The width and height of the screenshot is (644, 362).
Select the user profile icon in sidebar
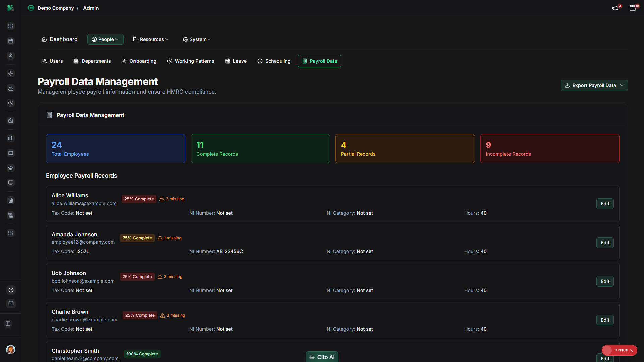tap(11, 56)
